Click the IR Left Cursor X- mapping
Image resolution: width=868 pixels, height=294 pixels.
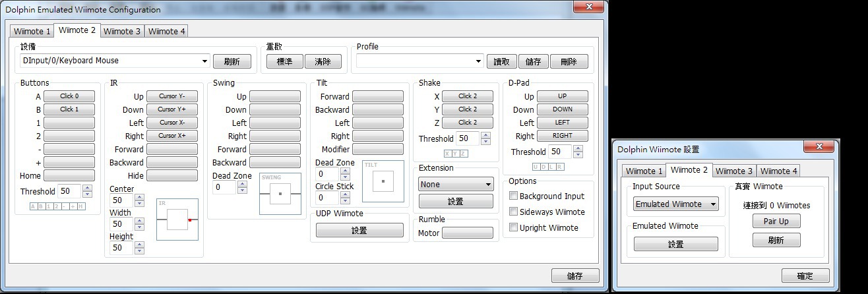172,123
